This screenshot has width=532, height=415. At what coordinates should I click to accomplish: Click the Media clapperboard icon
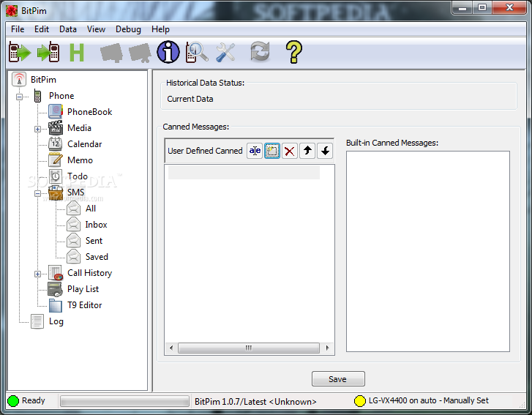(x=56, y=127)
